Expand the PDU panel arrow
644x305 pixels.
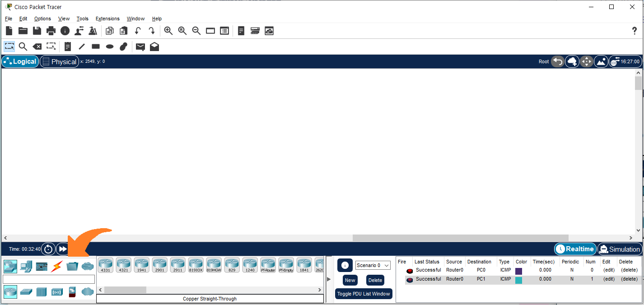click(329, 279)
